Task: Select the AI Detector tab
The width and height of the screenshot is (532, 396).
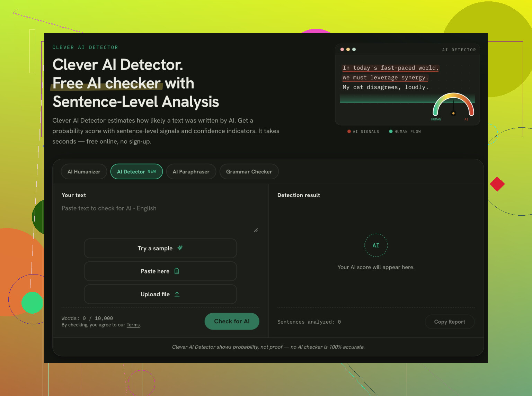Action: (x=136, y=172)
